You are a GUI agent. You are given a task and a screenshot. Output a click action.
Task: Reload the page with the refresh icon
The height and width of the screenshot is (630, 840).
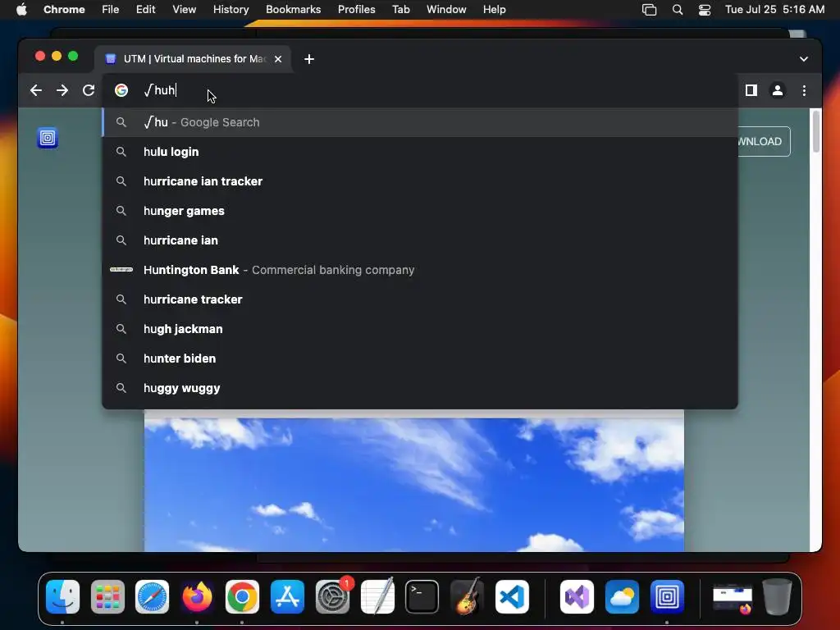pyautogui.click(x=89, y=90)
